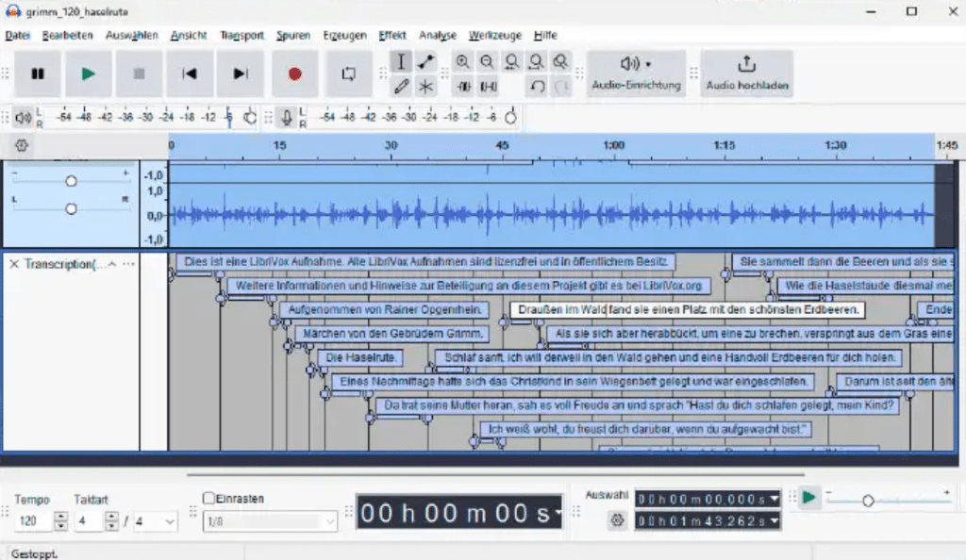This screenshot has height=560, width=966.
Task: Click the Zoom In magnifier icon
Action: (463, 62)
